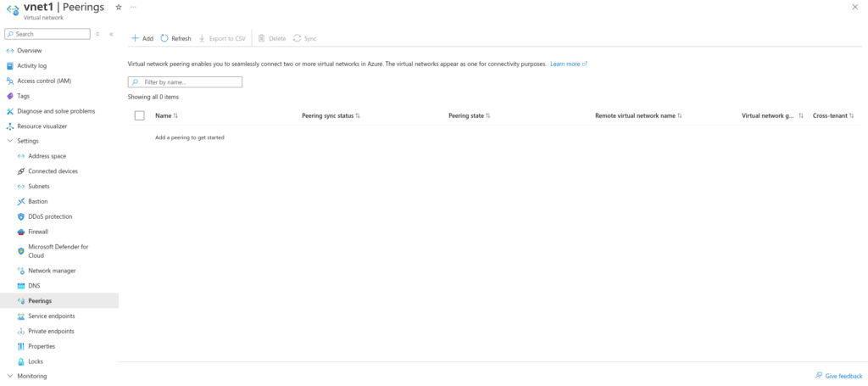
Task: Check the select-all checkbox in table header
Action: (140, 115)
